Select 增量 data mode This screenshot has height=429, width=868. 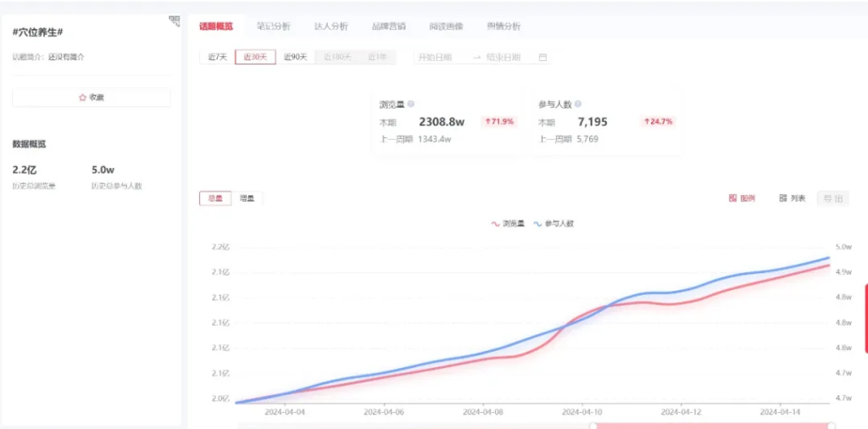point(247,198)
